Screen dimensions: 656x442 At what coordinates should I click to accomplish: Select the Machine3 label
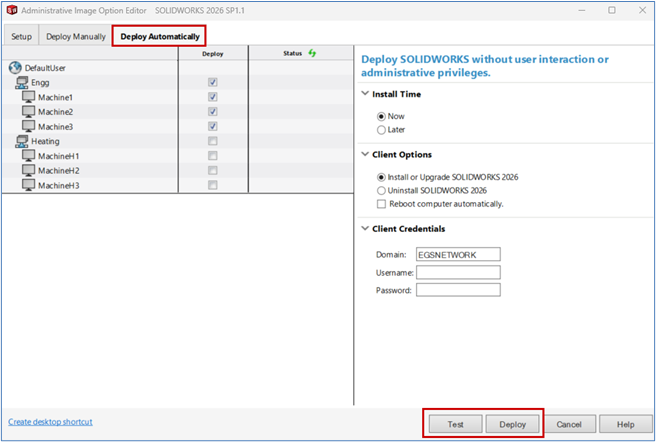pos(55,126)
